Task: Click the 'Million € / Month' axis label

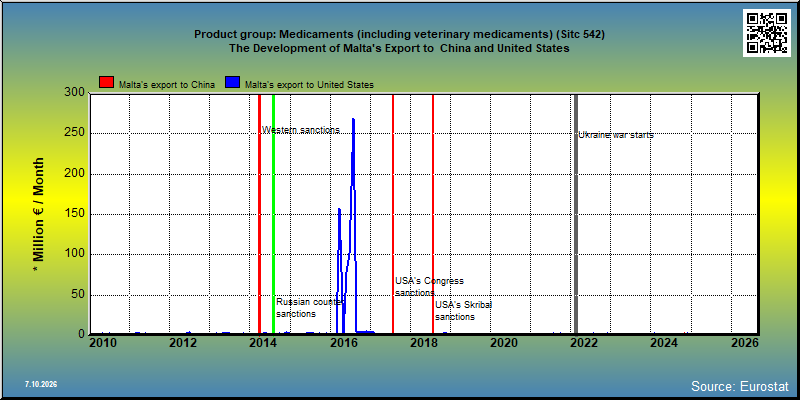Action: (x=39, y=215)
